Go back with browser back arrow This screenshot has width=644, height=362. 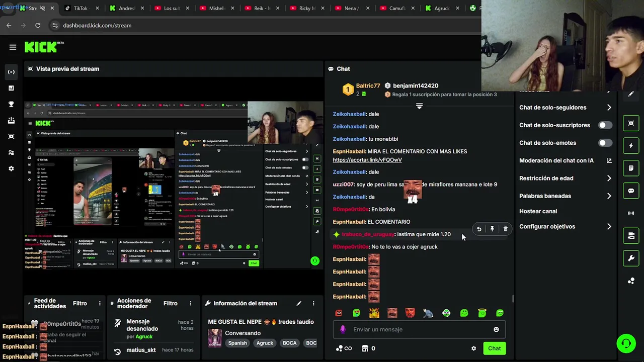9,25
